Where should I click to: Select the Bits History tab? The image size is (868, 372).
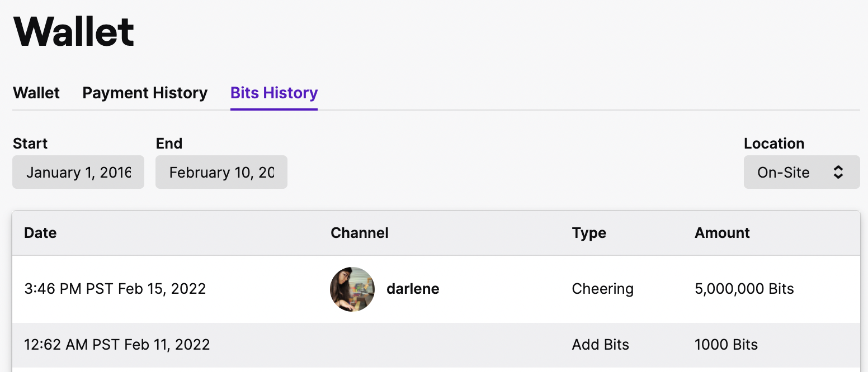pos(274,93)
